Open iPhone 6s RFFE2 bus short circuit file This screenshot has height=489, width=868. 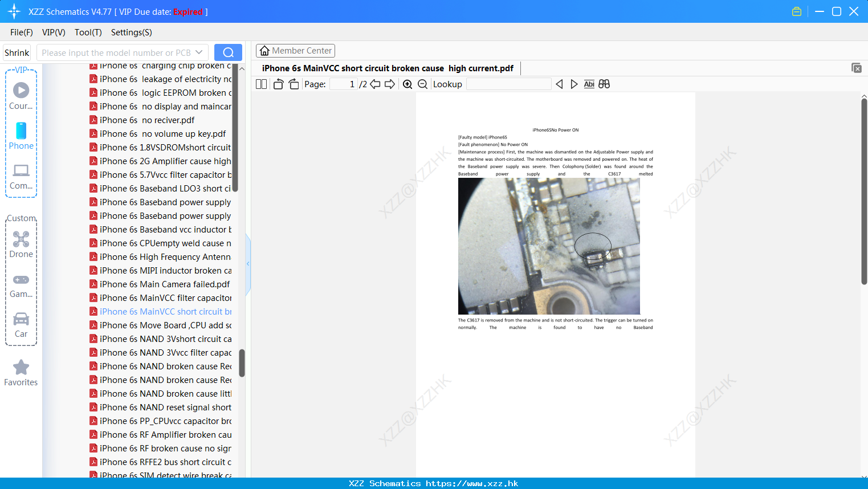161,462
